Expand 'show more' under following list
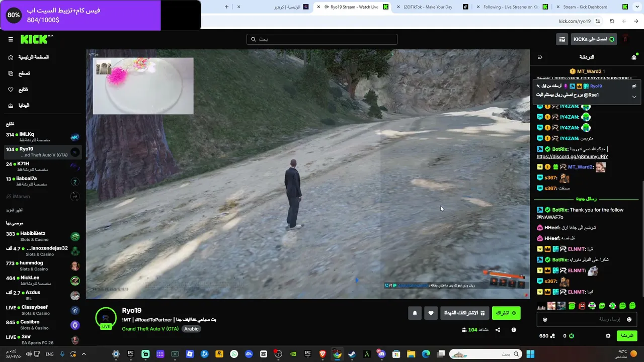The width and height of the screenshot is (644, 362). coord(14,210)
